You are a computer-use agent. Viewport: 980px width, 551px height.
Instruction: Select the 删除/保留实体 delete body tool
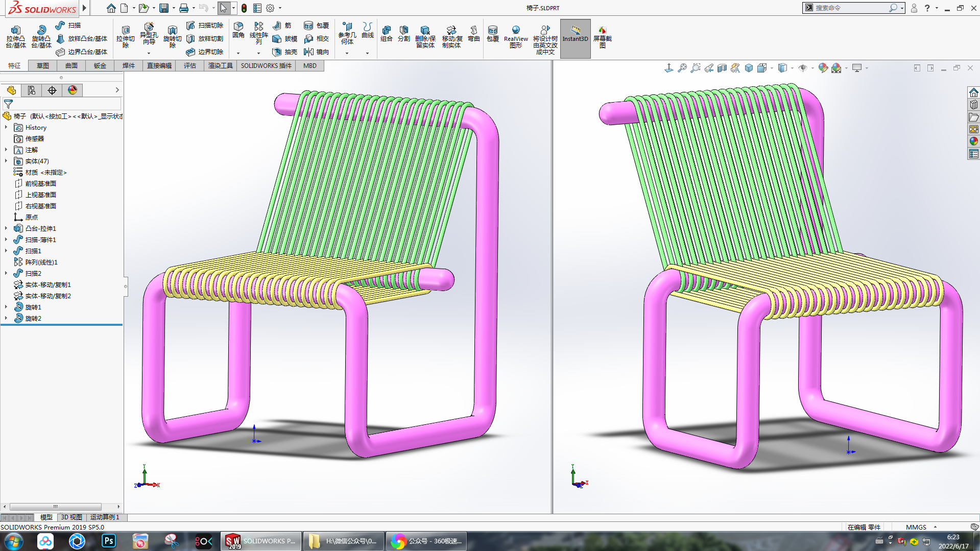425,37
